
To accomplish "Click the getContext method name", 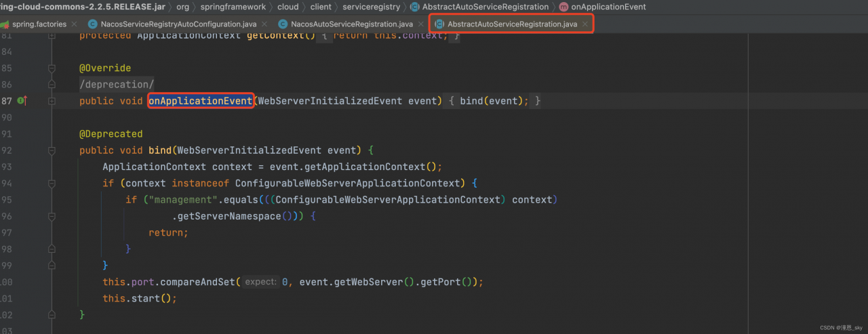I will (277, 35).
